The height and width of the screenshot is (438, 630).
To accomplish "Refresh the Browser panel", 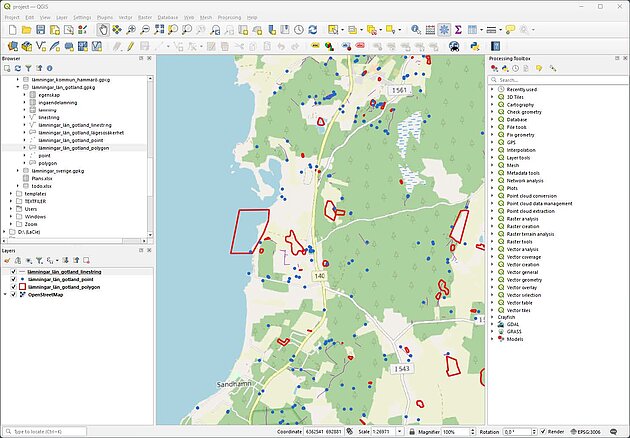I will 18,68.
